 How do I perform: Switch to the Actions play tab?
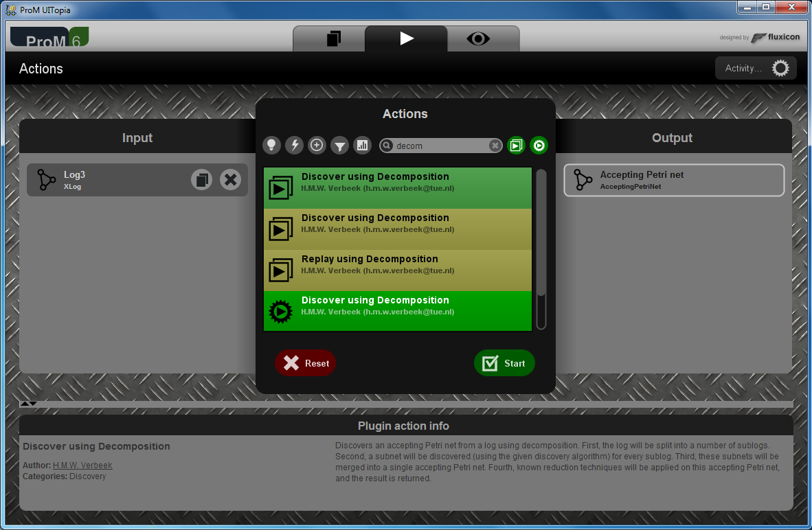tap(407, 39)
